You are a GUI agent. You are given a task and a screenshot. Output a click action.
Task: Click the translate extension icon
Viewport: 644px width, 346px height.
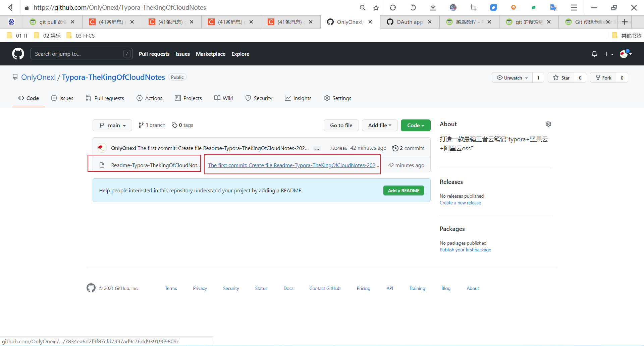554,7
